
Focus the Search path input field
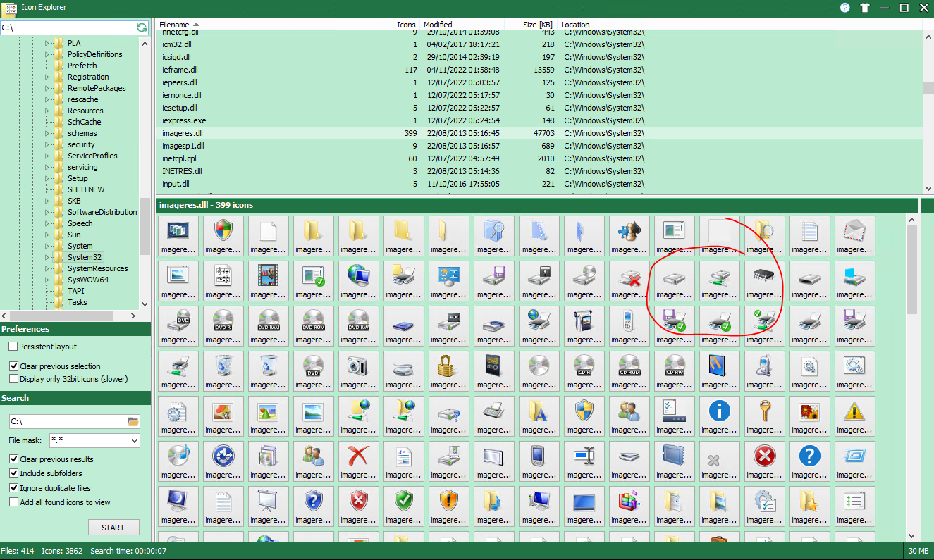(68, 421)
